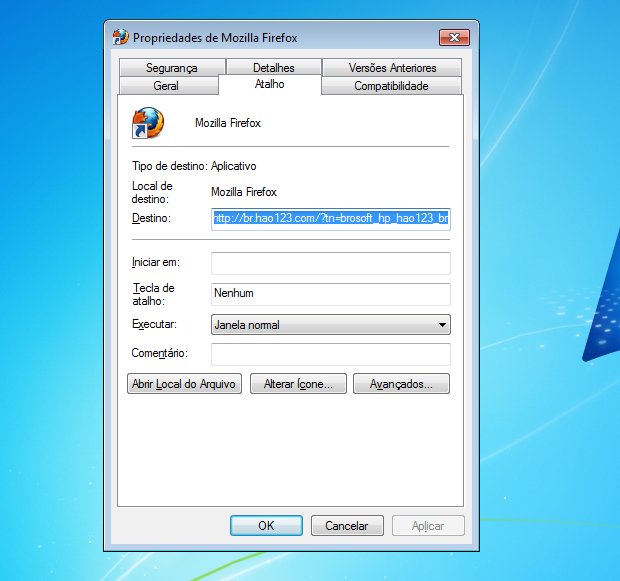Open the Compatibilidade tab
The width and height of the screenshot is (620, 581).
(x=391, y=86)
